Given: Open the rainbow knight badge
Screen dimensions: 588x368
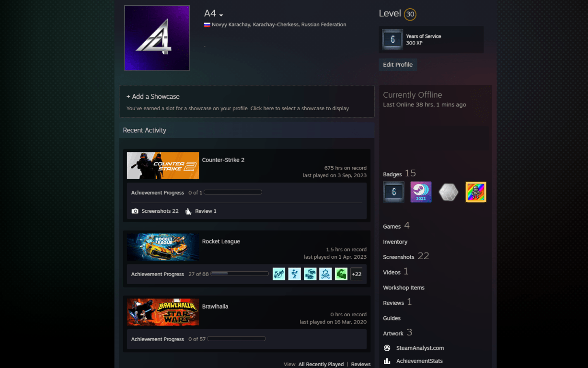Looking at the screenshot, I should (x=475, y=191).
